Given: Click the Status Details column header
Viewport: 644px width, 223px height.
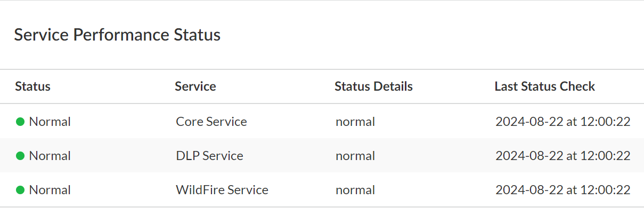Looking at the screenshot, I should coord(373,86).
